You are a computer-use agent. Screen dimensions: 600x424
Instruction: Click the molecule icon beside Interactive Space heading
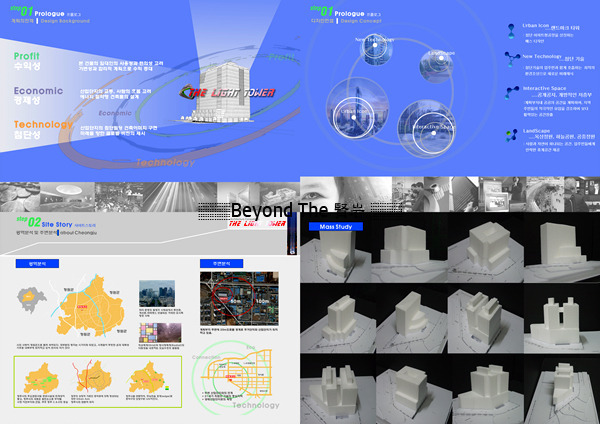point(512,93)
